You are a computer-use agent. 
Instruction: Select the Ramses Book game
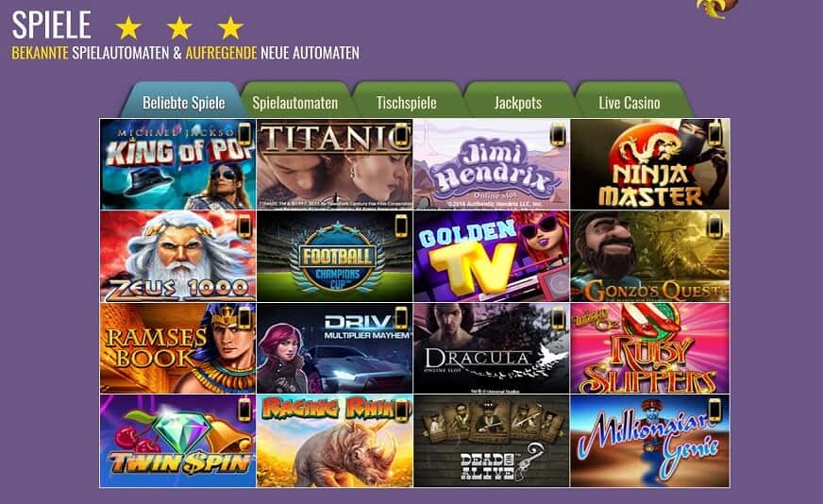click(x=178, y=348)
